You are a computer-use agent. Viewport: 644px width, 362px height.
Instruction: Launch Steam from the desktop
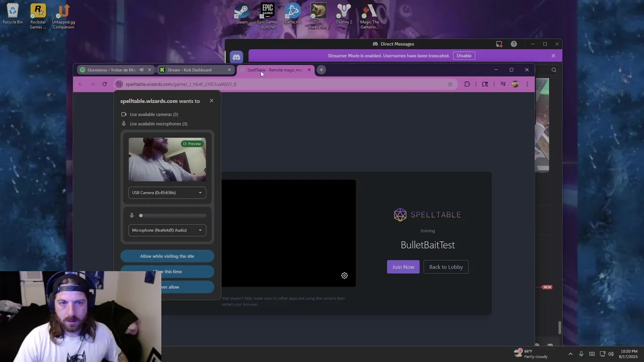[242, 15]
